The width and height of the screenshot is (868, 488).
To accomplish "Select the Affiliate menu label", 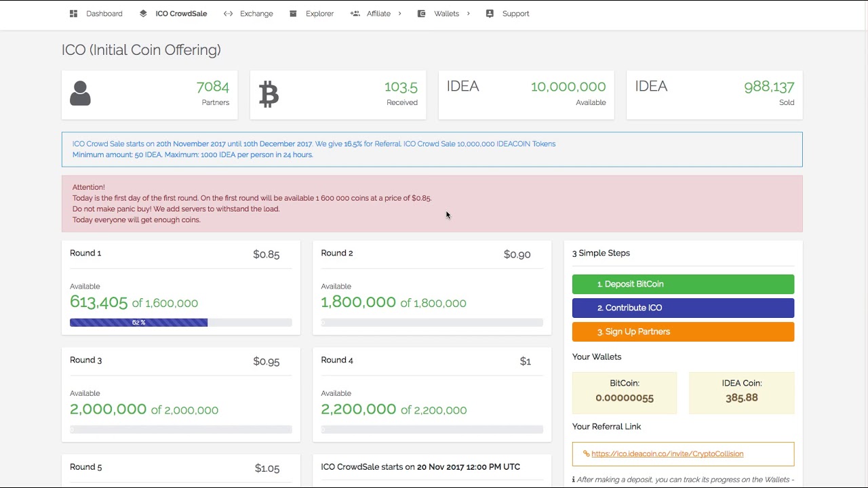I will [x=378, y=14].
